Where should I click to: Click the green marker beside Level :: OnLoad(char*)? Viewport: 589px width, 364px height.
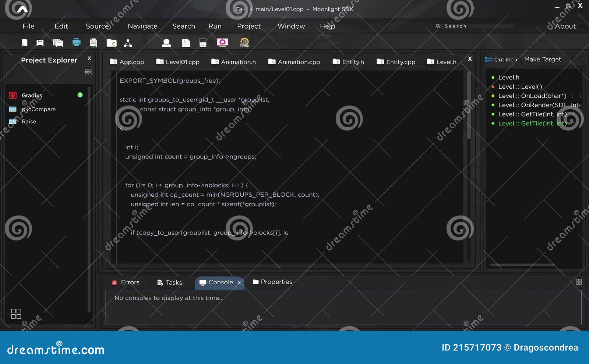coord(493,96)
